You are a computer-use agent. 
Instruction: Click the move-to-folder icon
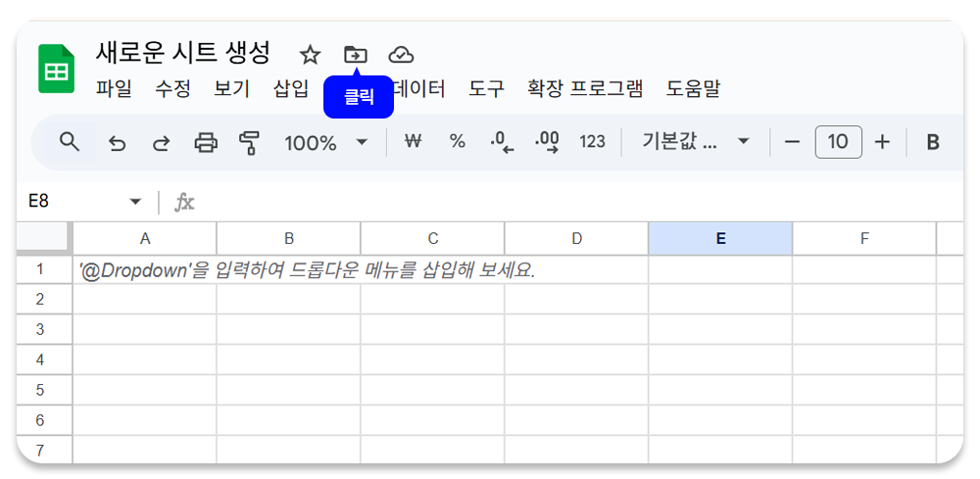click(x=356, y=55)
